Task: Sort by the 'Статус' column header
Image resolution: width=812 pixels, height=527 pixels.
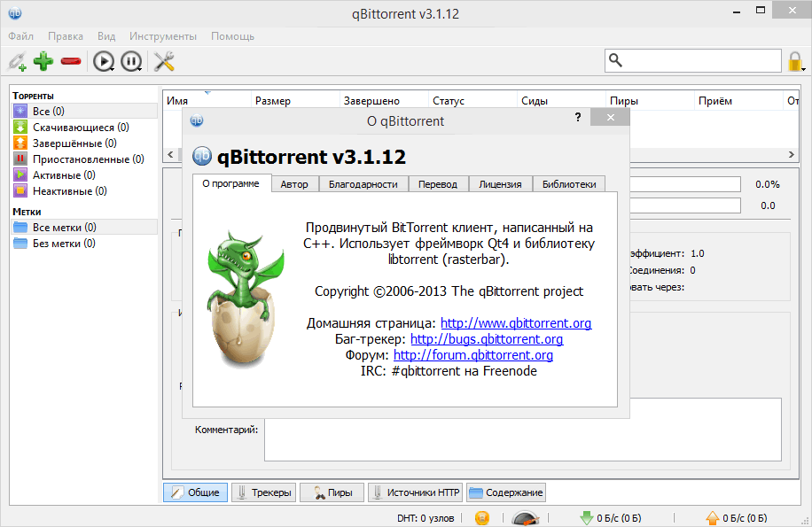Action: (x=472, y=101)
